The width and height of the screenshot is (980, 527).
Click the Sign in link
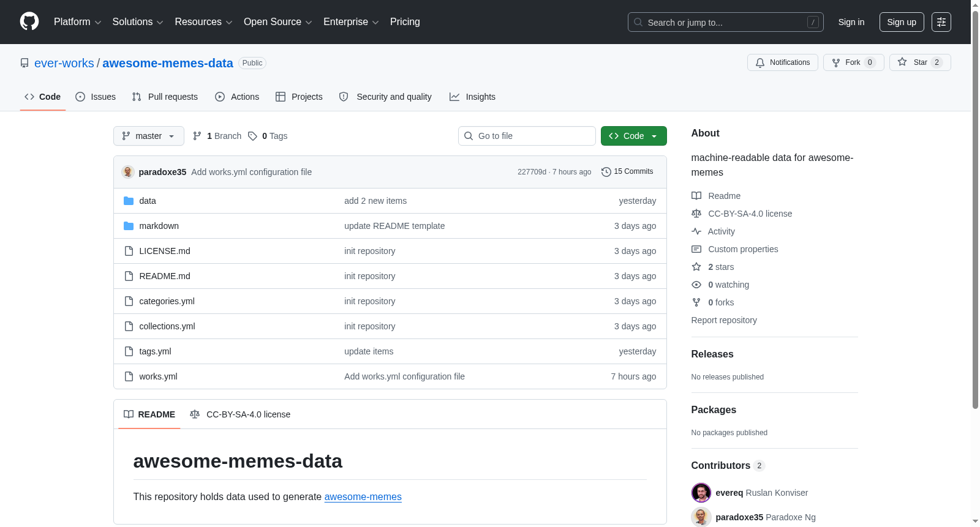pyautogui.click(x=851, y=22)
